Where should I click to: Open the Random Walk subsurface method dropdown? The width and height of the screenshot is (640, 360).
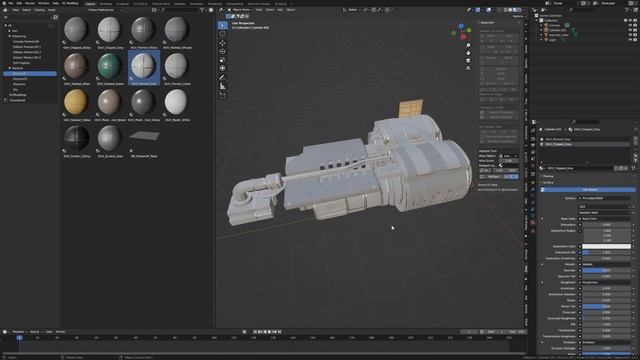[604, 213]
